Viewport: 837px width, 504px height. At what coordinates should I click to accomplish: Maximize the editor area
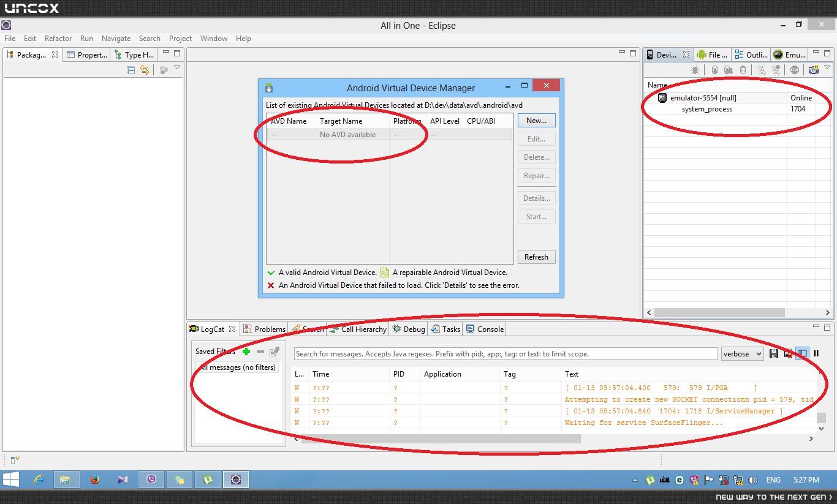[x=633, y=53]
